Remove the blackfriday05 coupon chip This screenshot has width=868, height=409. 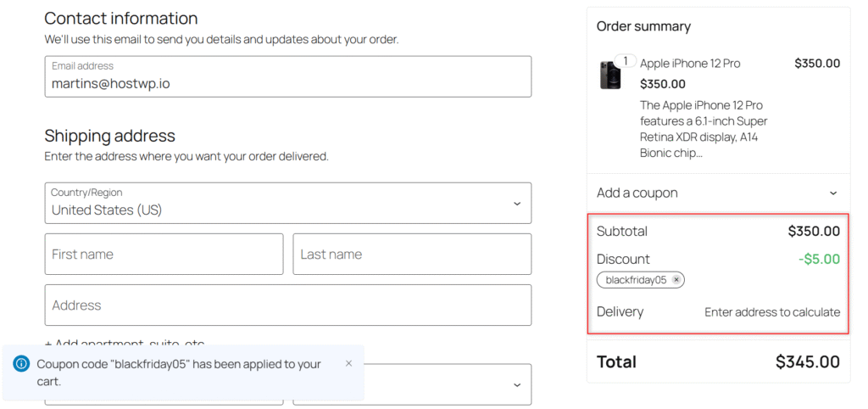pos(676,279)
